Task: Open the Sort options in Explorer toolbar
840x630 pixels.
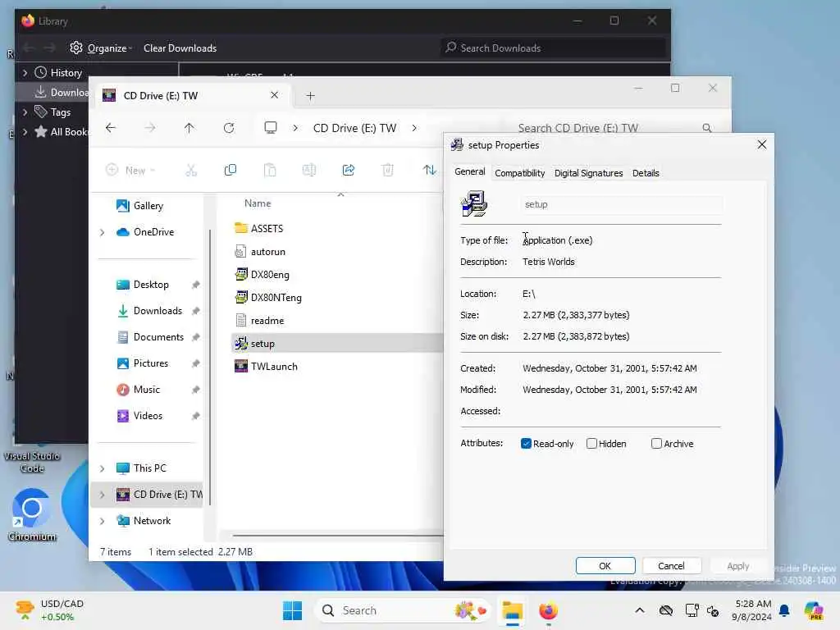Action: pos(430,171)
